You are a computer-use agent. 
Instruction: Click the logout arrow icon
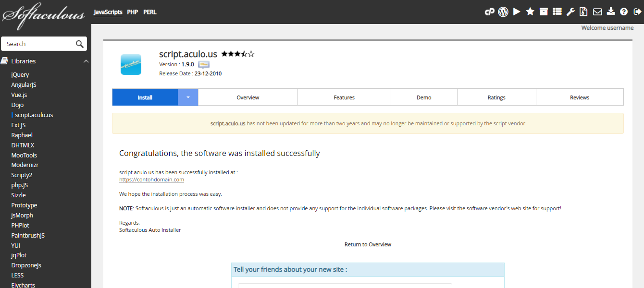pyautogui.click(x=637, y=12)
